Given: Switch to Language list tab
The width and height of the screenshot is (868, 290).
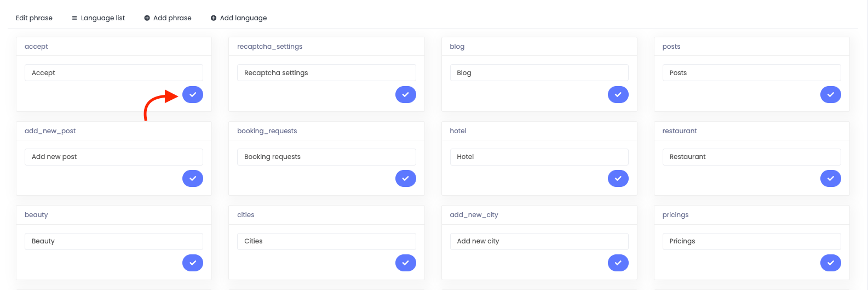Looking at the screenshot, I should pyautogui.click(x=99, y=18).
